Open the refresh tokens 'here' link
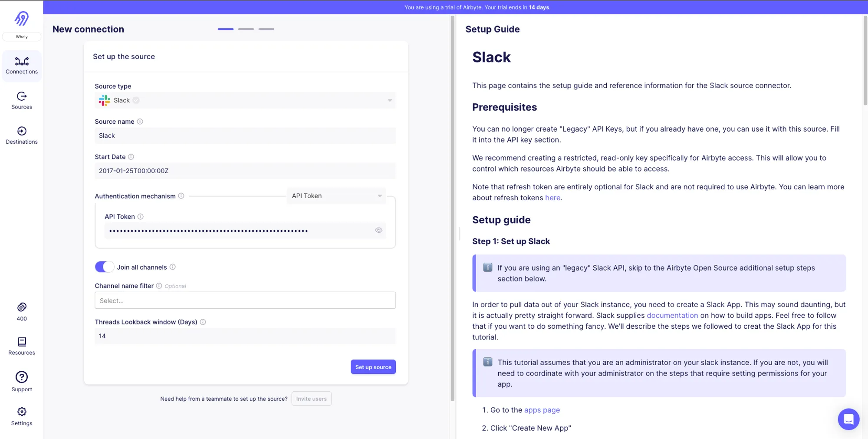This screenshot has height=439, width=868. (552, 198)
